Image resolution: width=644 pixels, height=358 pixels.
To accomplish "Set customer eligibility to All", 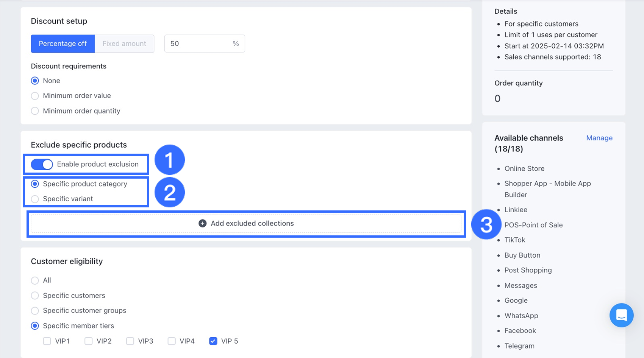I will 35,280.
